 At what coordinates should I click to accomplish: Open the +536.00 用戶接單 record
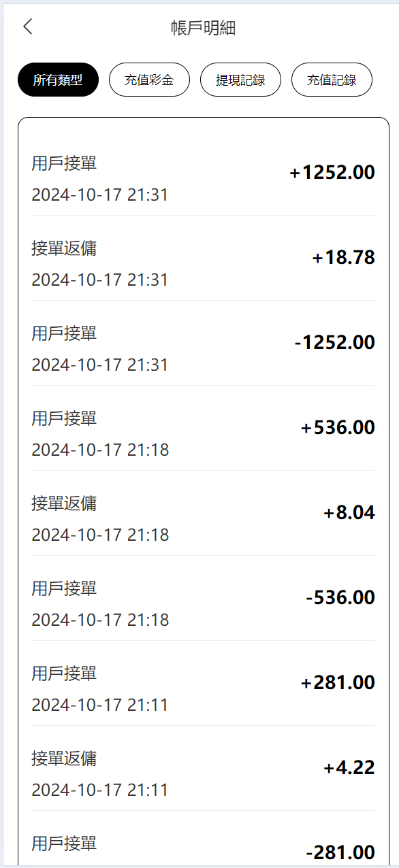pyautogui.click(x=203, y=429)
